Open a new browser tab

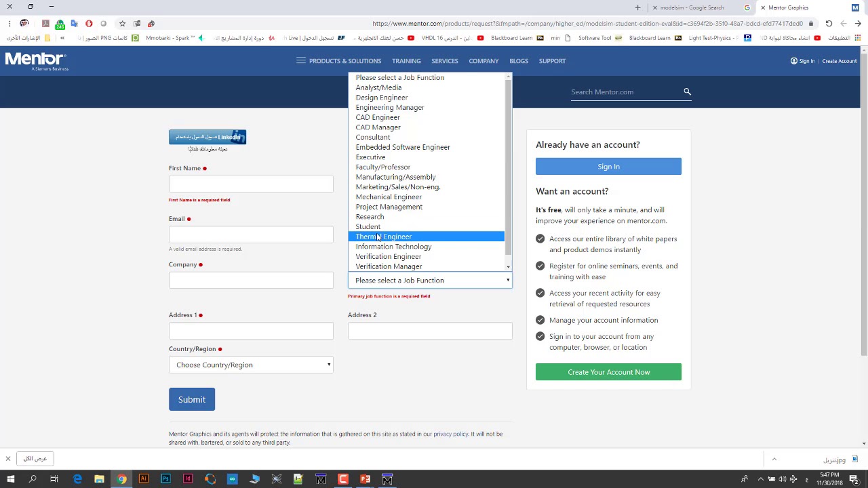click(637, 7)
